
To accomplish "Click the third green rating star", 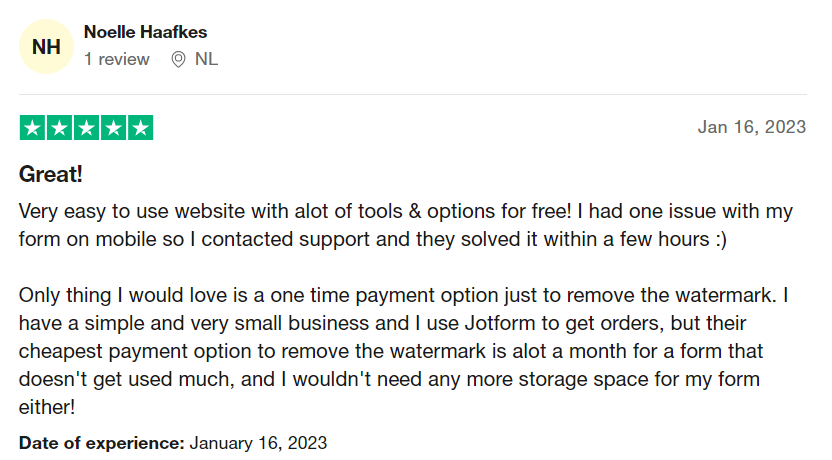I will [86, 128].
